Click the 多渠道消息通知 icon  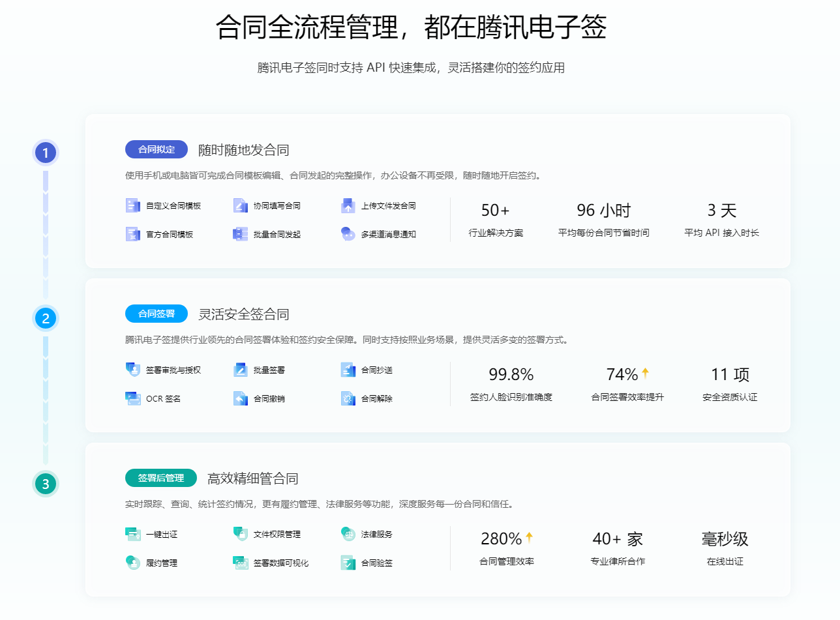tap(348, 234)
